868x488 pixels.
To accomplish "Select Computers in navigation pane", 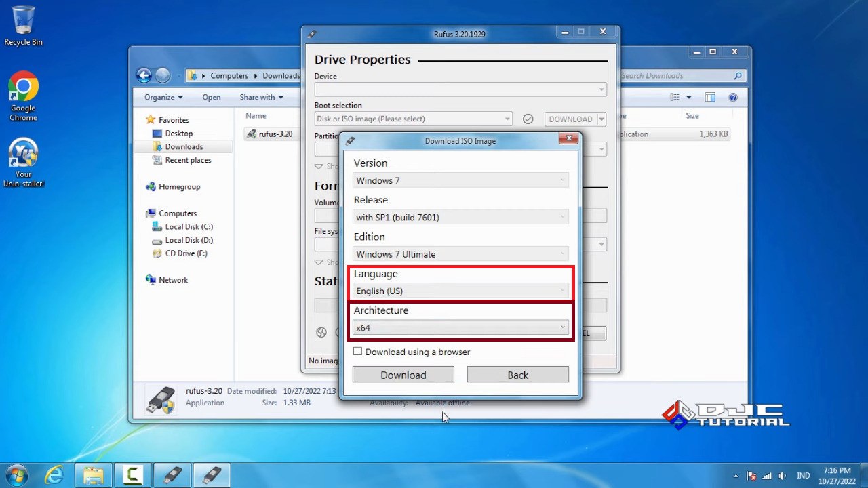I will (178, 213).
